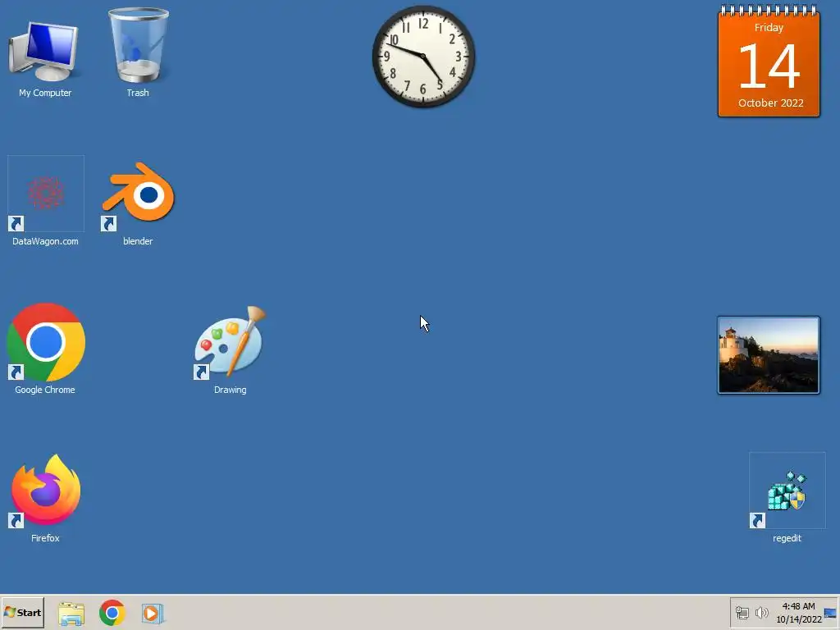Viewport: 840px width, 630px height.
Task: Open file explorer from the taskbar
Action: 71,613
